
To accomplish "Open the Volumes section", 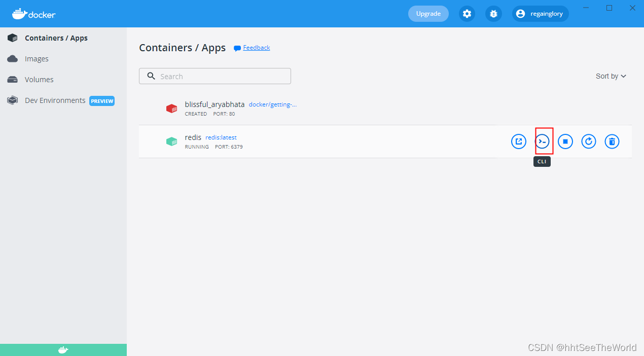I will point(63,80).
